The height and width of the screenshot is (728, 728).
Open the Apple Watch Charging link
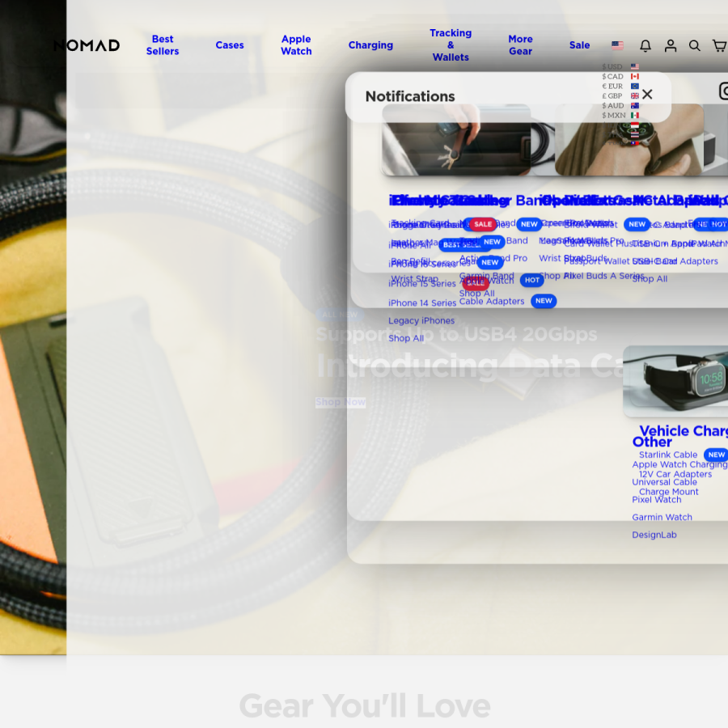pyautogui.click(x=679, y=465)
